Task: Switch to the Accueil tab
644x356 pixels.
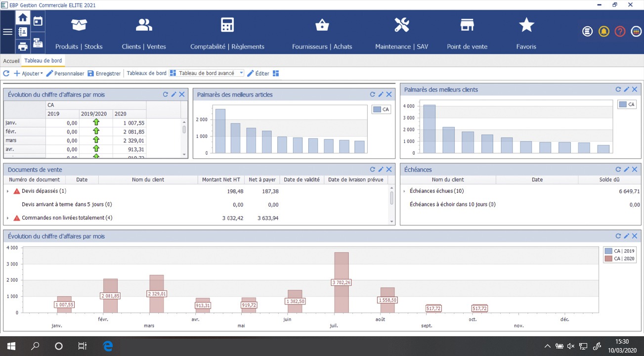Action: (11, 61)
